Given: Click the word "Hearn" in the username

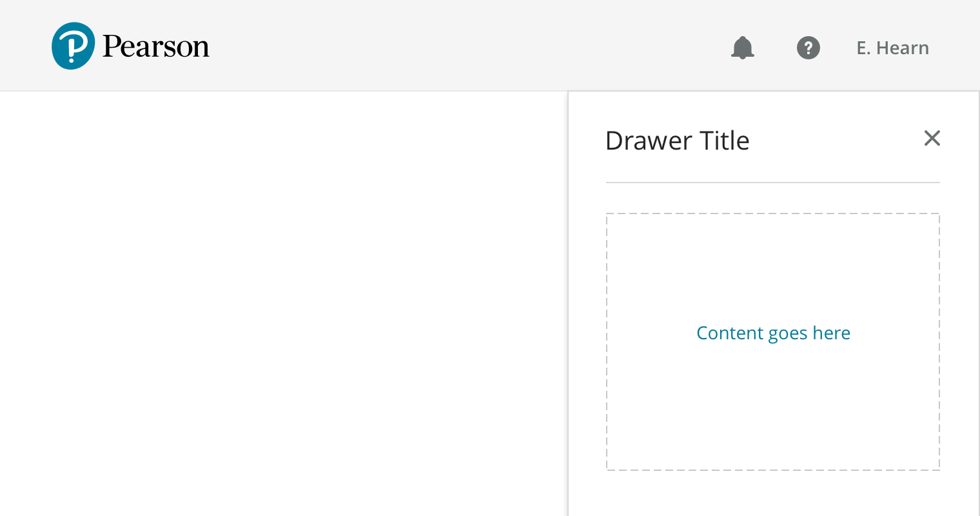Looking at the screenshot, I should click(903, 48).
